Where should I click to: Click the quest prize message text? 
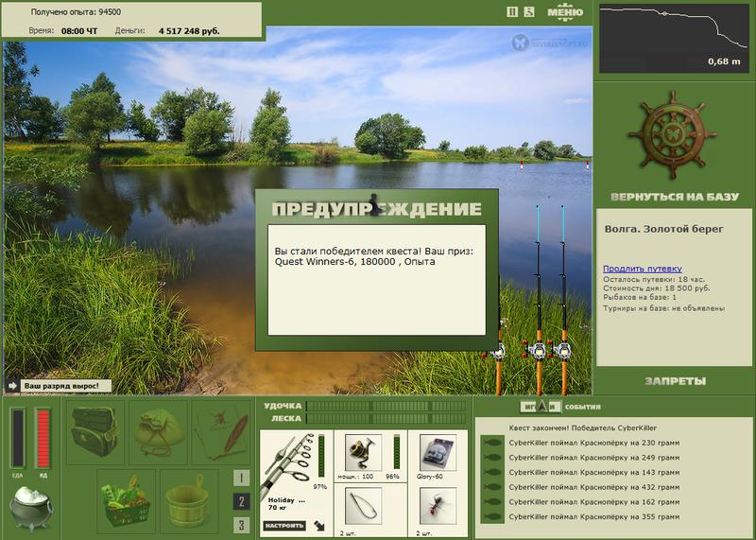point(374,256)
